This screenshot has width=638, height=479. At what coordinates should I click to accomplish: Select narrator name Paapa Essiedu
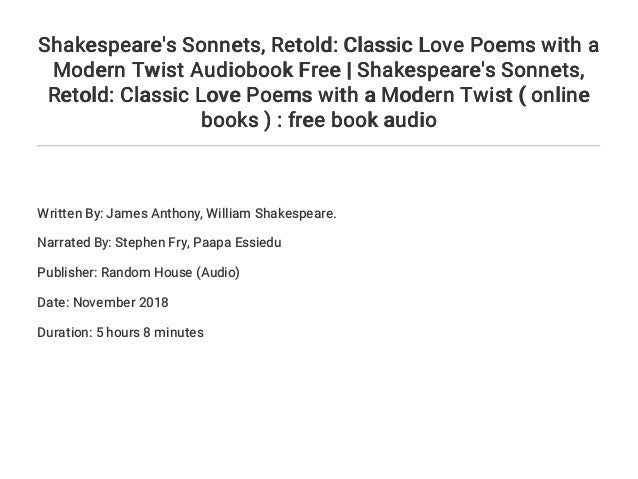coord(237,243)
